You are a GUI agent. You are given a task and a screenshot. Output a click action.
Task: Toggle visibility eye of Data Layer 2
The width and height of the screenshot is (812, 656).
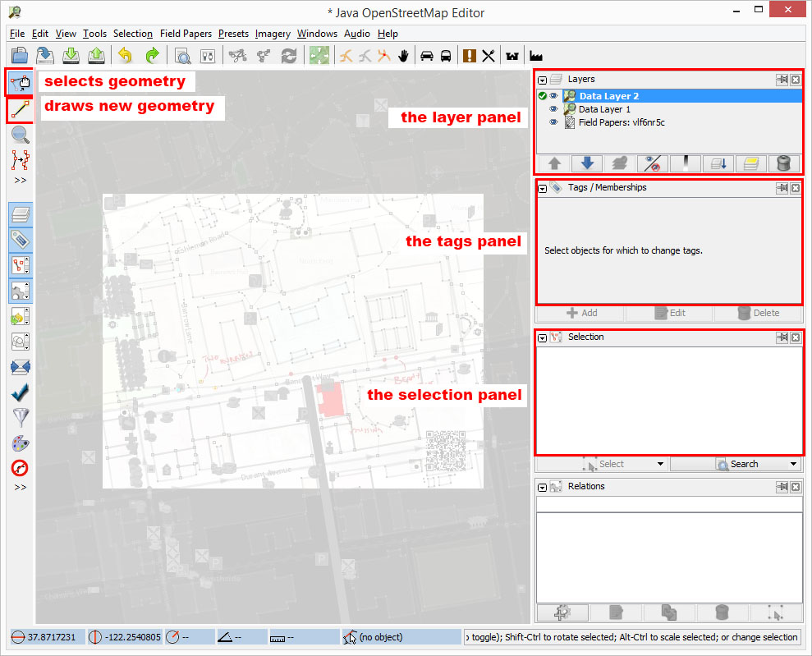coord(553,96)
